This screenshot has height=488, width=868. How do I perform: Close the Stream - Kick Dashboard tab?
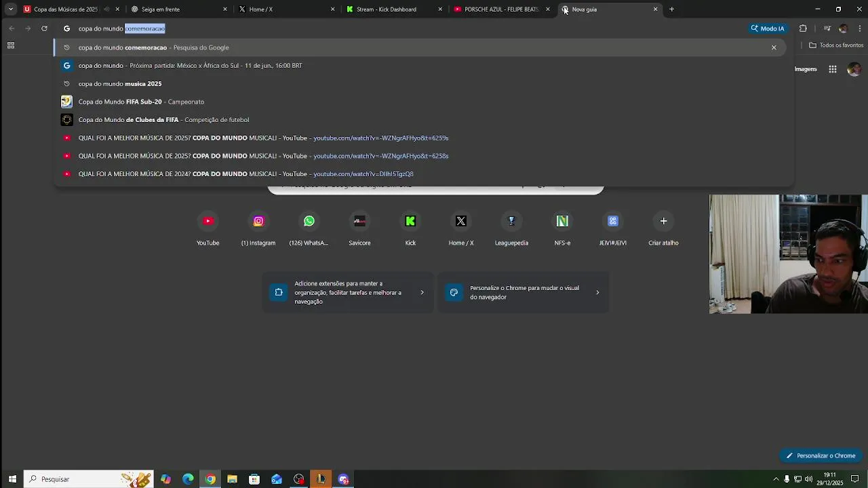click(440, 9)
